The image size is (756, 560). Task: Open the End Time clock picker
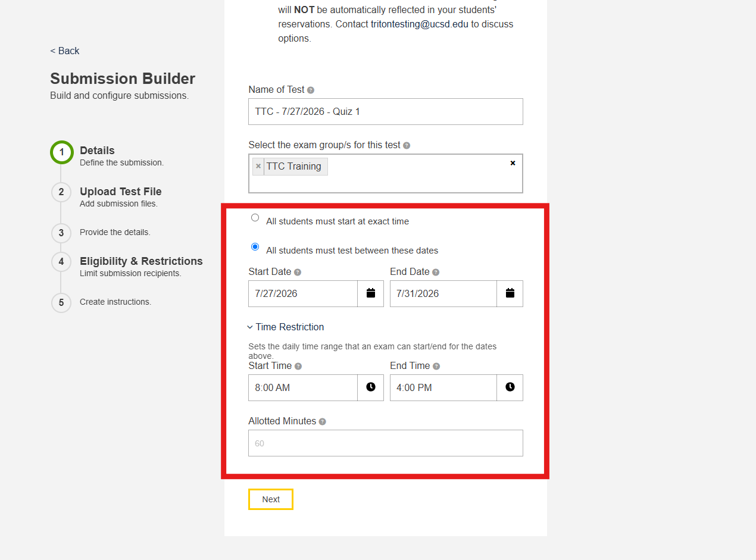tap(510, 387)
